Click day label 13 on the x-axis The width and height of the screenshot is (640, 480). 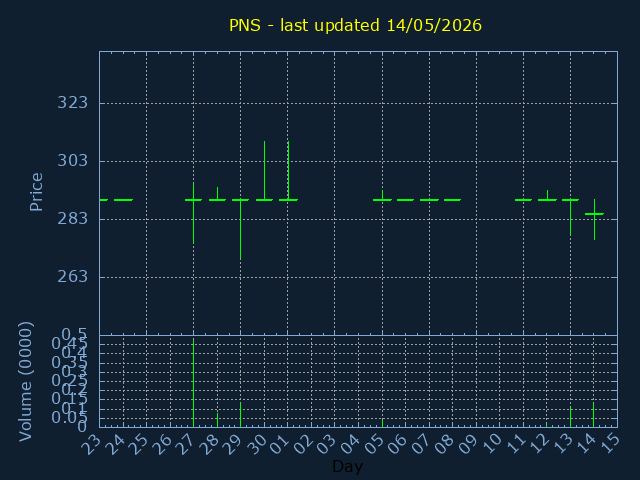point(563,444)
